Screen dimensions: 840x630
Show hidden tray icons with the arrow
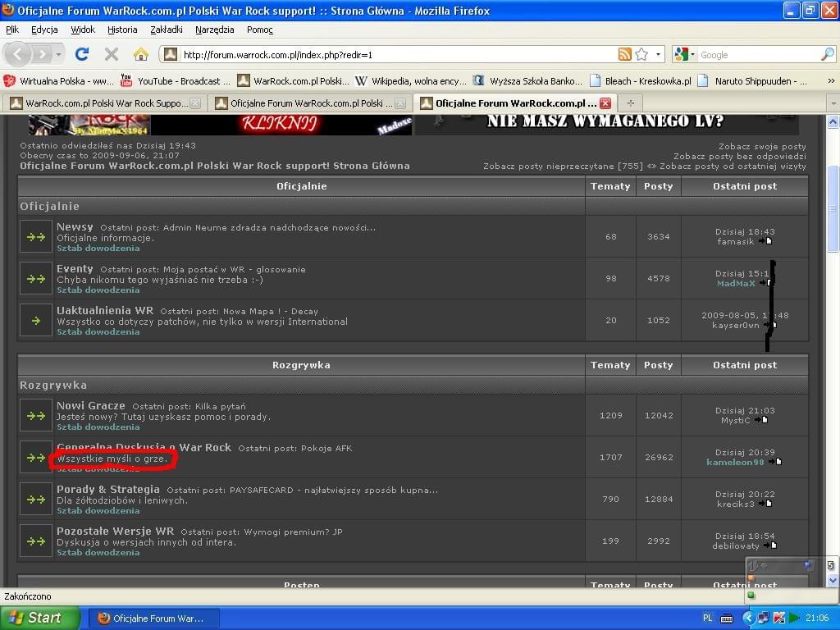[747, 619]
